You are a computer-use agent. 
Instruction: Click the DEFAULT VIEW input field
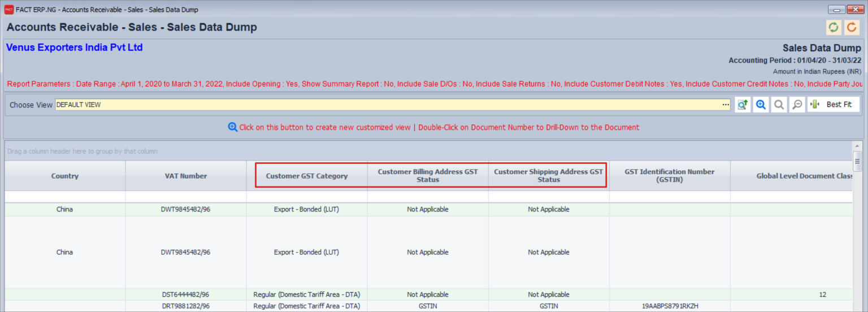click(388, 105)
